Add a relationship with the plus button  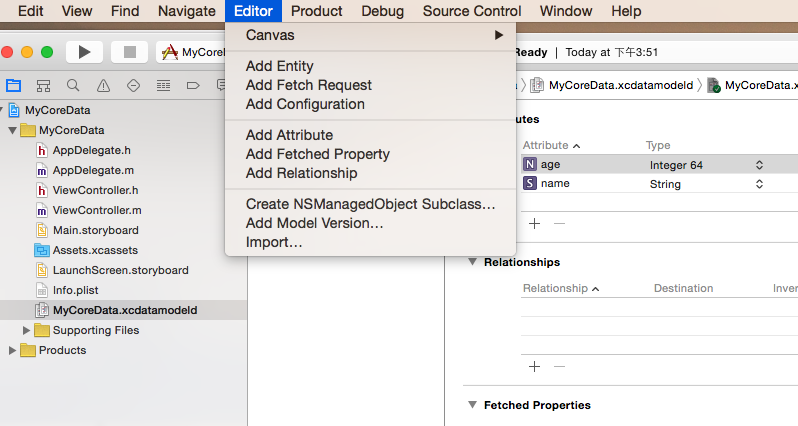534,366
